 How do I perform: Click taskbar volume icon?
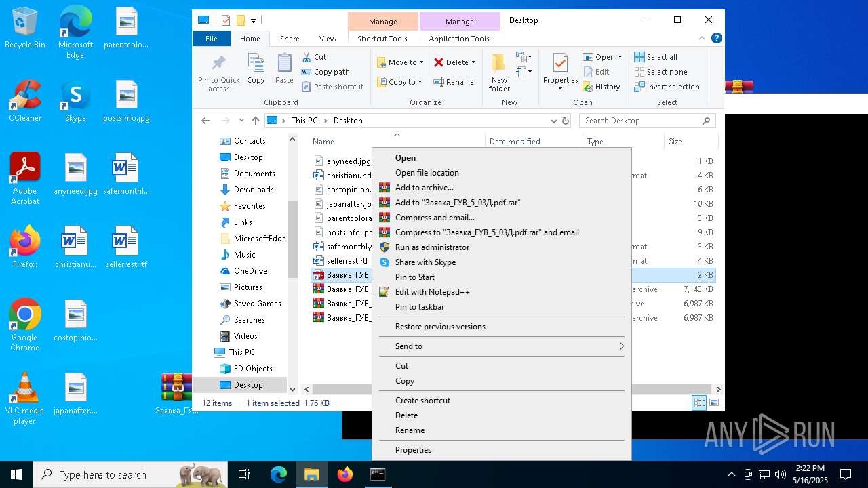point(781,474)
